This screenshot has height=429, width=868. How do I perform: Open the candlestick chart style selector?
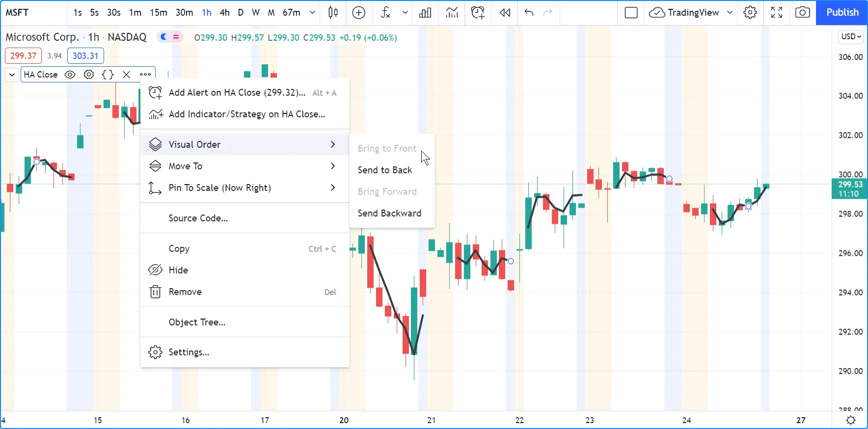pos(333,13)
